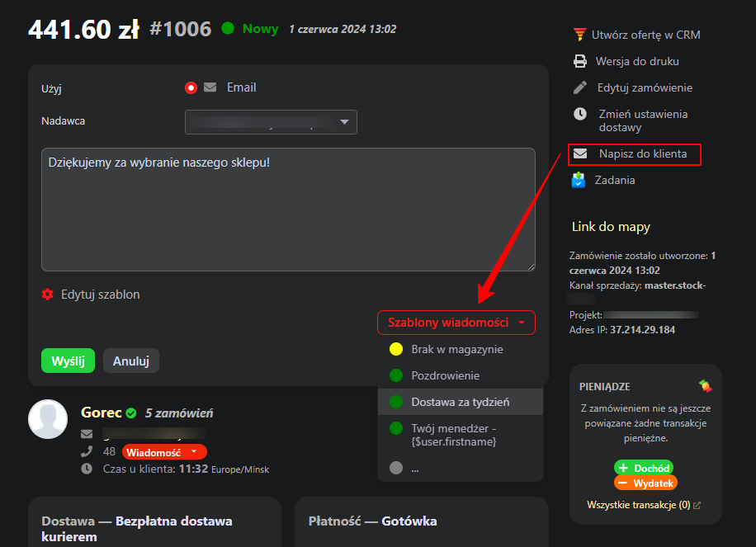The width and height of the screenshot is (756, 547).
Task: Click the customer avatar for Gorec
Action: (48, 419)
